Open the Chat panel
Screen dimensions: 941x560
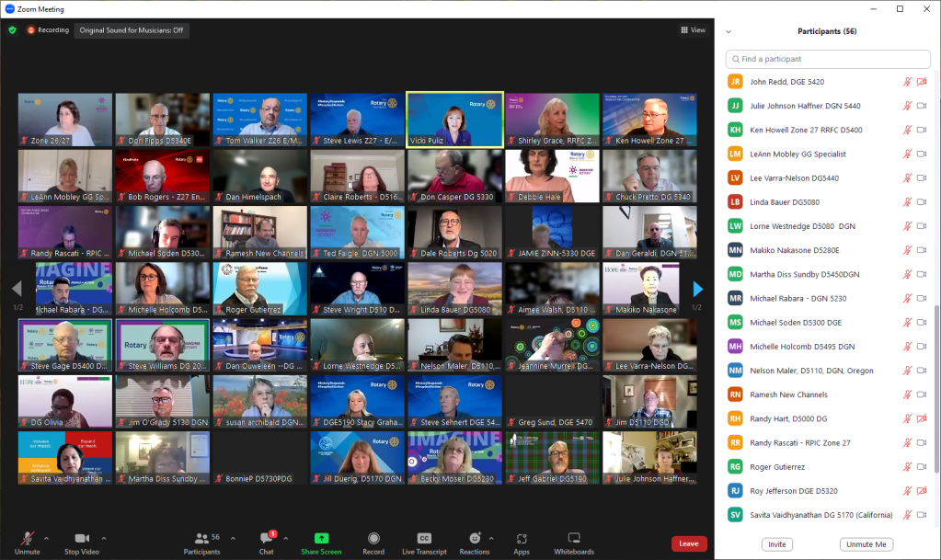click(266, 538)
